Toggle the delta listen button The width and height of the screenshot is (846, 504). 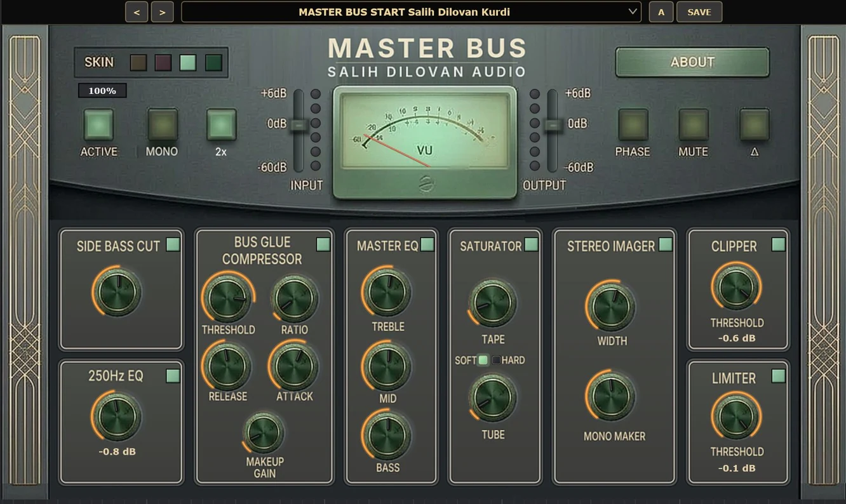[x=755, y=124]
